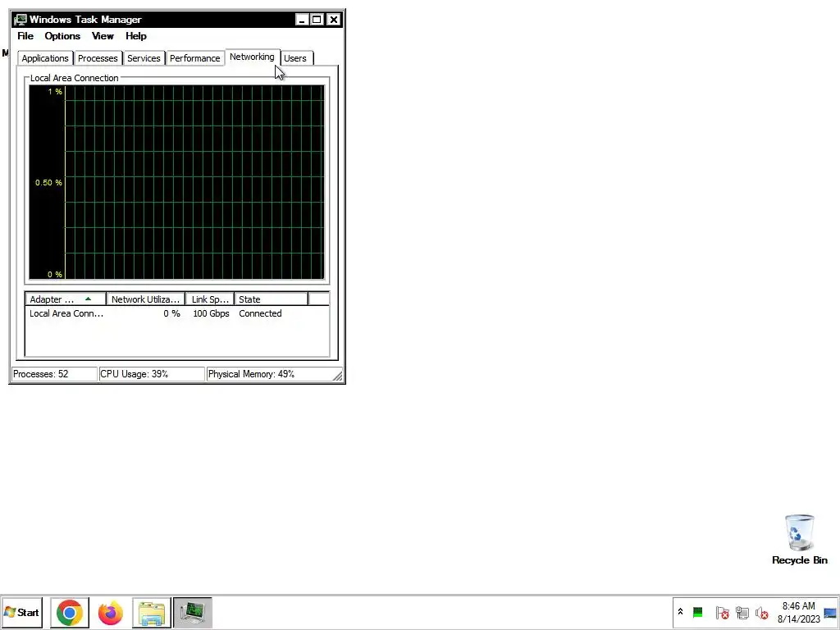Open the Start menu
This screenshot has height=630, width=840.
pyautogui.click(x=22, y=612)
